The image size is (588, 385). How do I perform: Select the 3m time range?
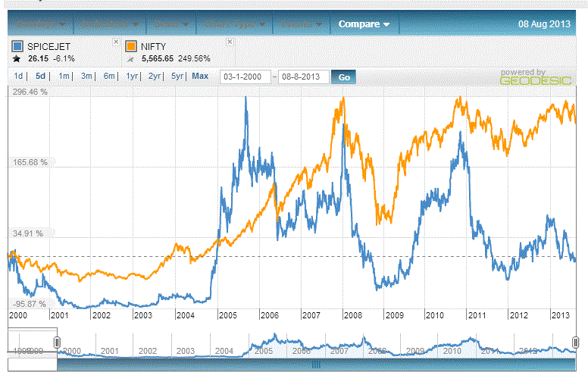coord(86,77)
